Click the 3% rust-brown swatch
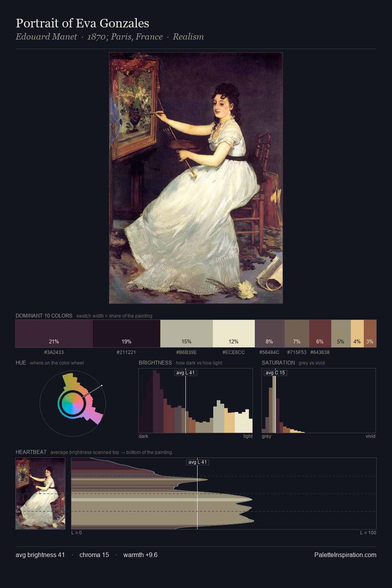The height and width of the screenshot is (588, 392). tap(370, 334)
